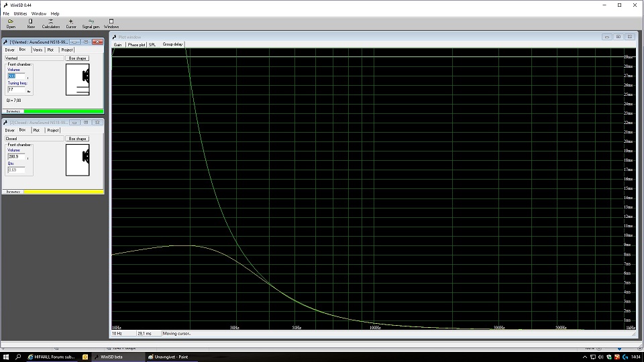Click the Tuning freq. field showing 17
This screenshot has width=644, height=362.
click(x=16, y=89)
